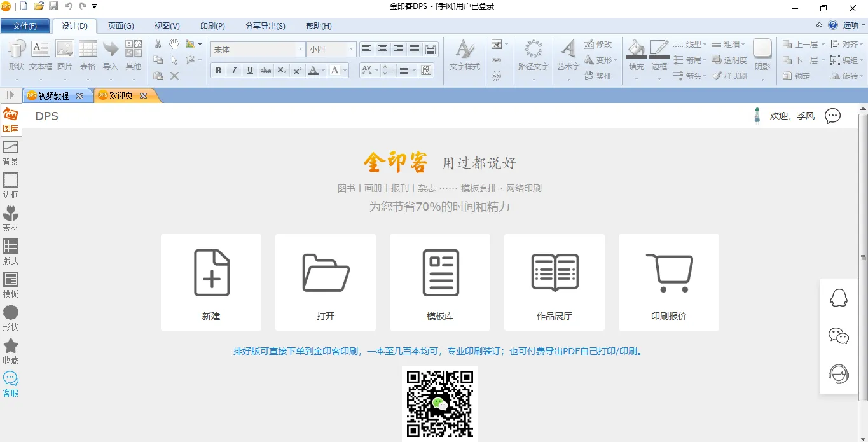The height and width of the screenshot is (442, 868).
Task: Open the 印刷报价 print quote card
Action: point(669,282)
